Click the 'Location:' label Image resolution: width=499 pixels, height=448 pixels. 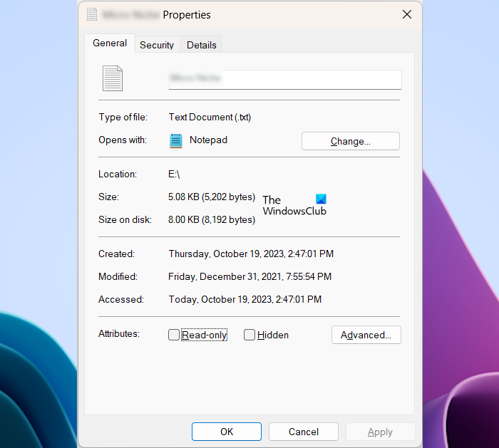pos(118,174)
